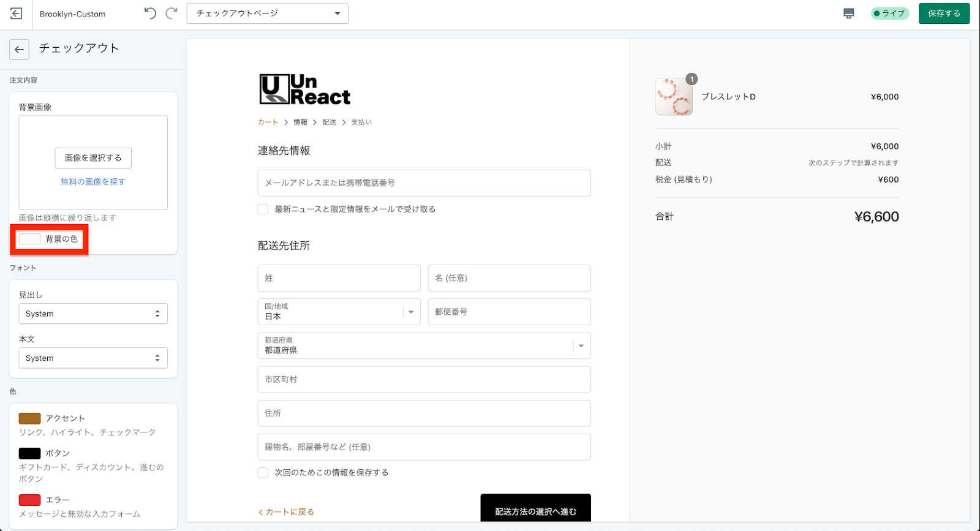
Task: Open the brown アクセント color swatch
Action: click(x=29, y=418)
